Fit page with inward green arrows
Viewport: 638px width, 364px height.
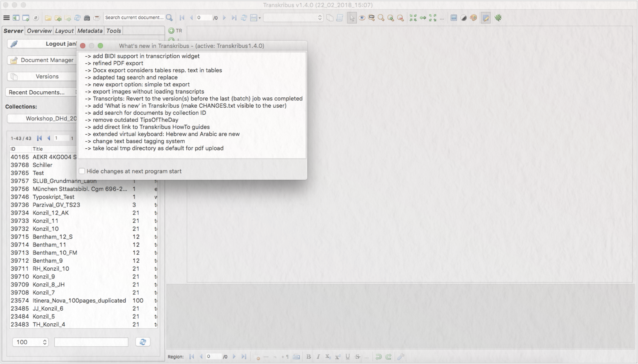413,18
